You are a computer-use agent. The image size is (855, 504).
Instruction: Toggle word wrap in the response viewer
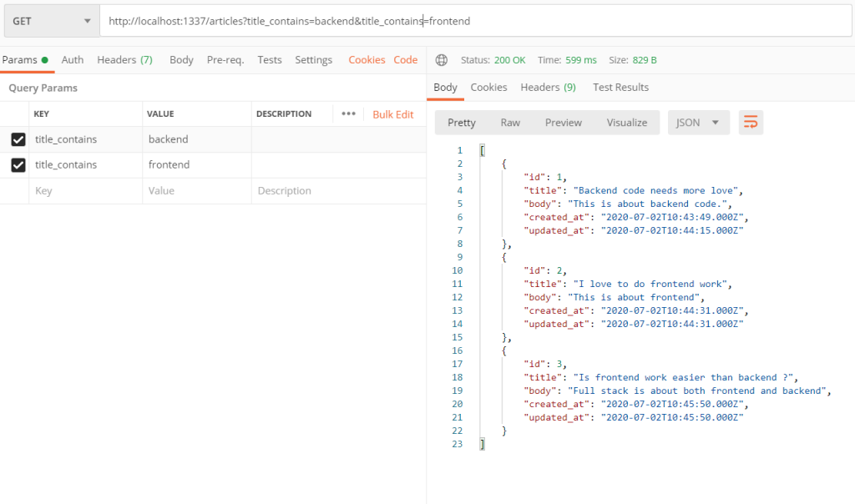750,122
